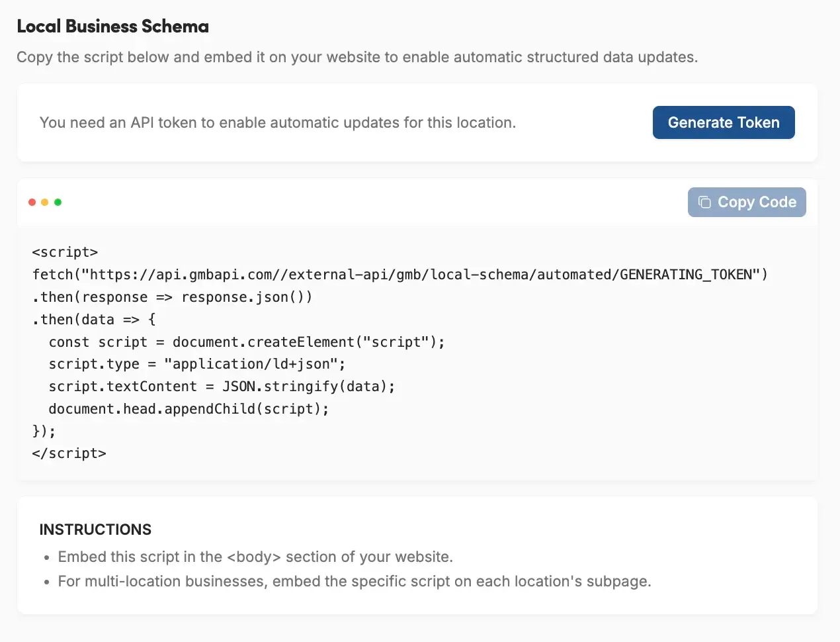Click the INSTRUCTIONS heading

point(95,529)
